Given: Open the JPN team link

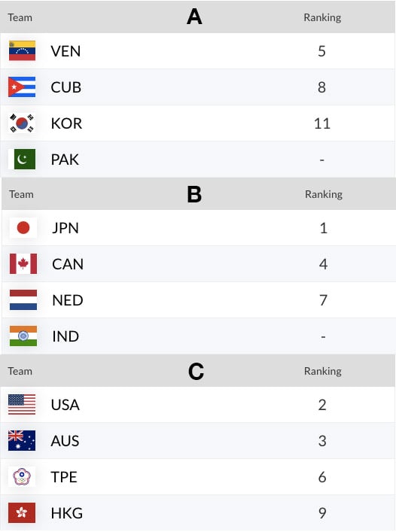Looking at the screenshot, I should (x=65, y=228).
